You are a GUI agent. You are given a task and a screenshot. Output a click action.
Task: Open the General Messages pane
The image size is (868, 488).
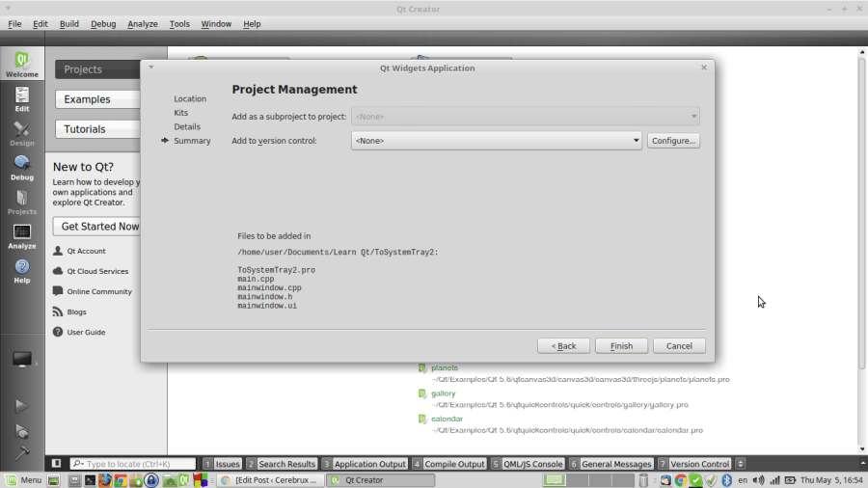click(x=611, y=464)
